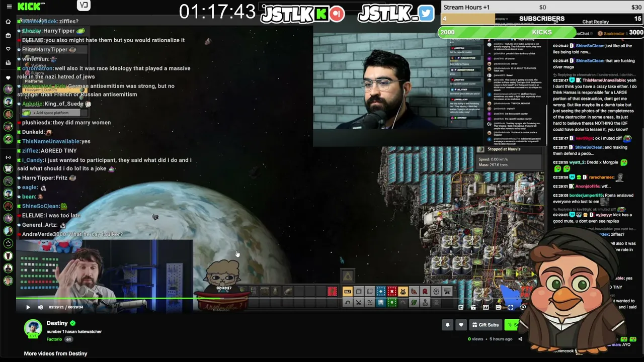Click the Factorio ALT mode toggle
The image size is (644, 362).
click(x=348, y=292)
